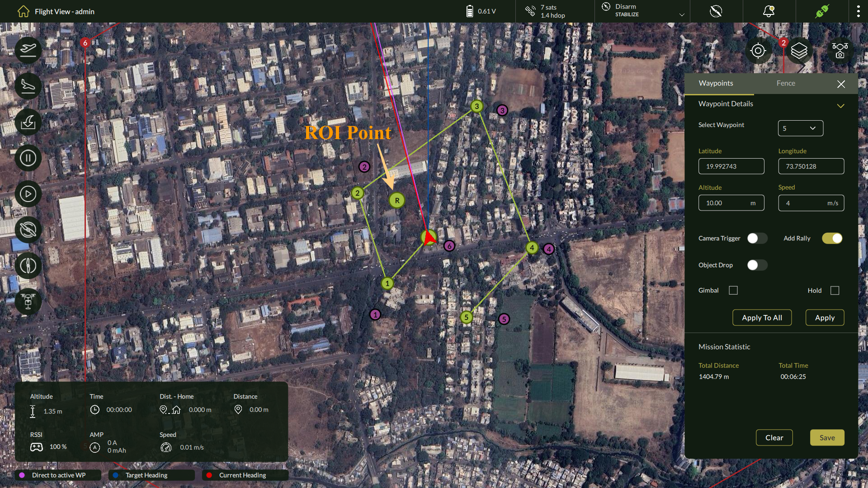Select green waypoint 5 on map

(x=466, y=317)
